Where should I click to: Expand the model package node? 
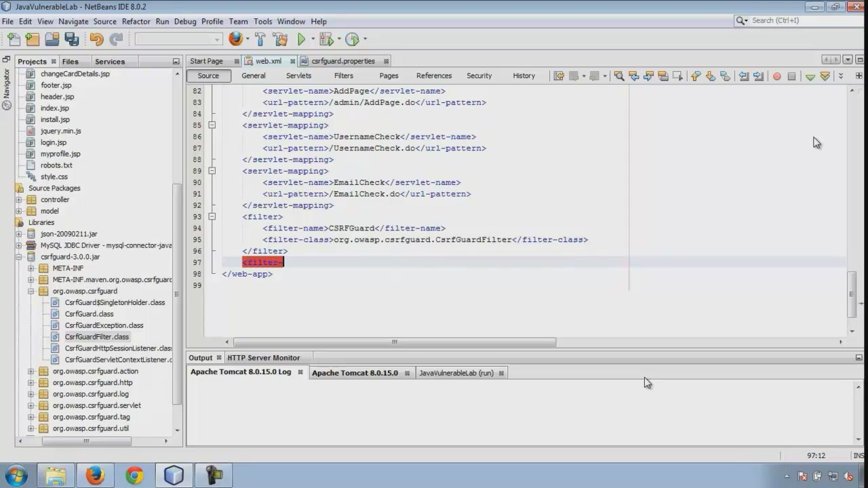[x=19, y=211]
